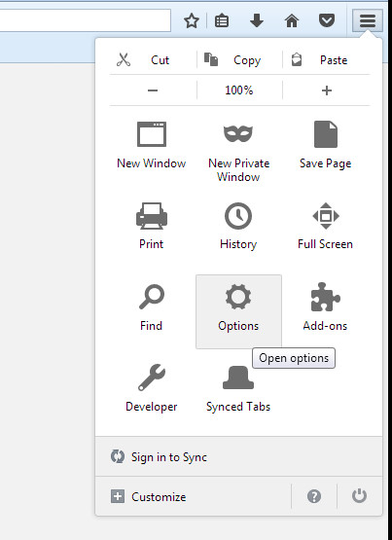The image size is (392, 540).
Task: Open a New Private Window
Action: 239,152
